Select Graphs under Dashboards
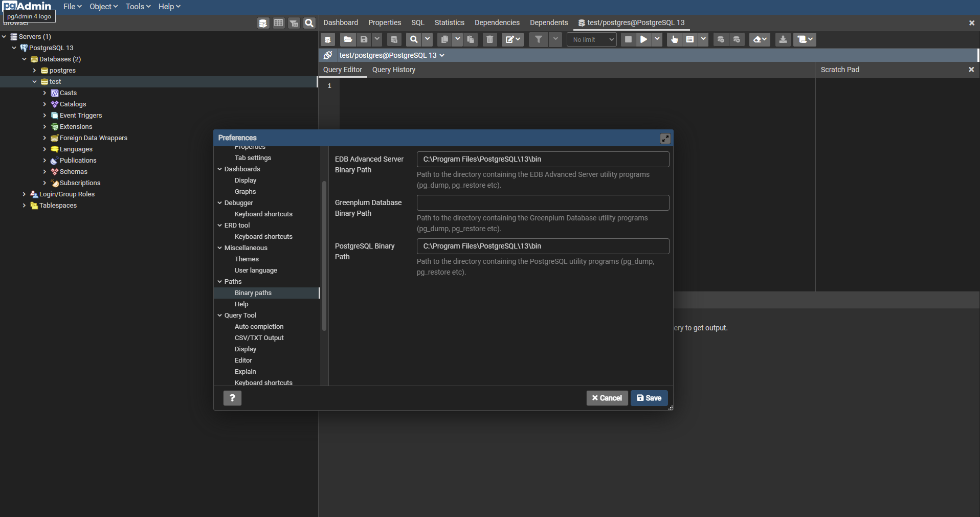This screenshot has height=517, width=980. pos(246,192)
